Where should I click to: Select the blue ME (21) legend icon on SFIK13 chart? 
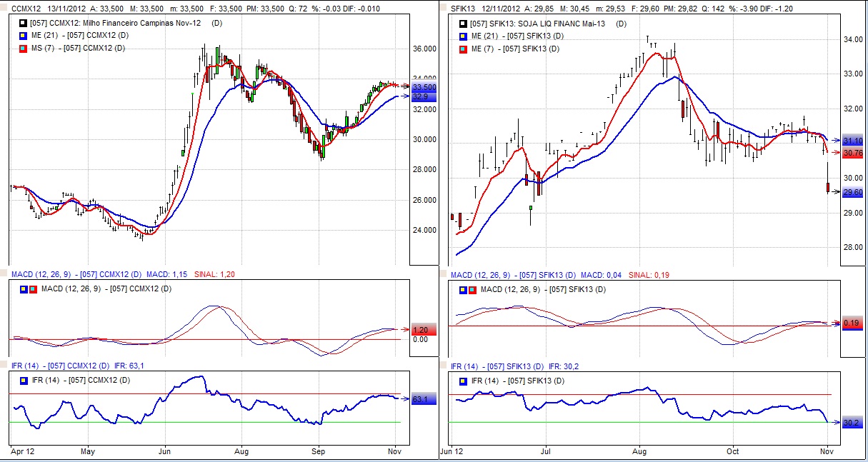pyautogui.click(x=464, y=36)
